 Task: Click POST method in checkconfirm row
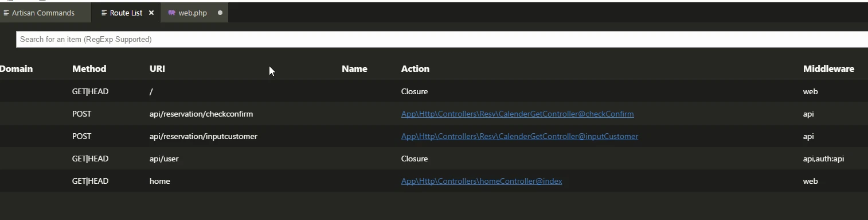tap(81, 114)
